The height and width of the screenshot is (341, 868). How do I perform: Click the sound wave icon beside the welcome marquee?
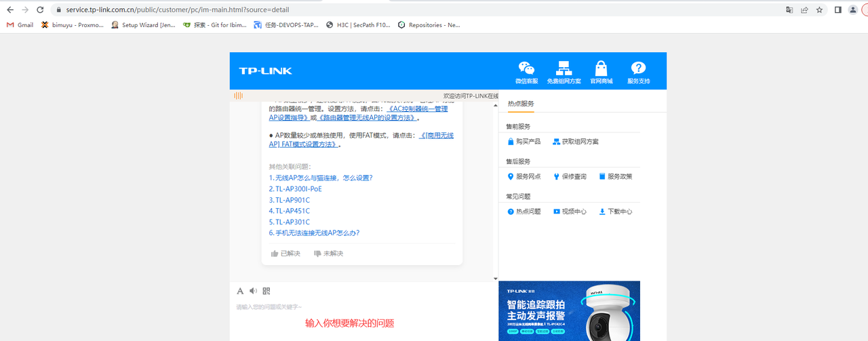[x=238, y=96]
